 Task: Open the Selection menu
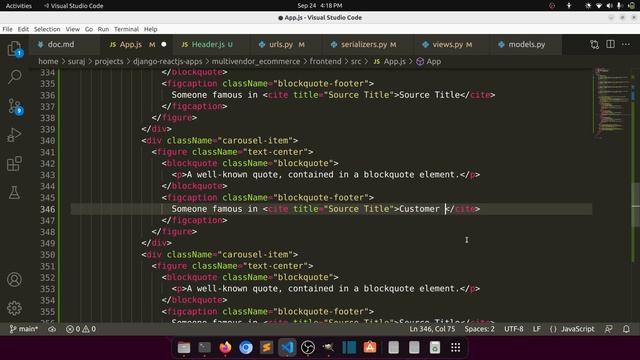pyautogui.click(x=47, y=29)
